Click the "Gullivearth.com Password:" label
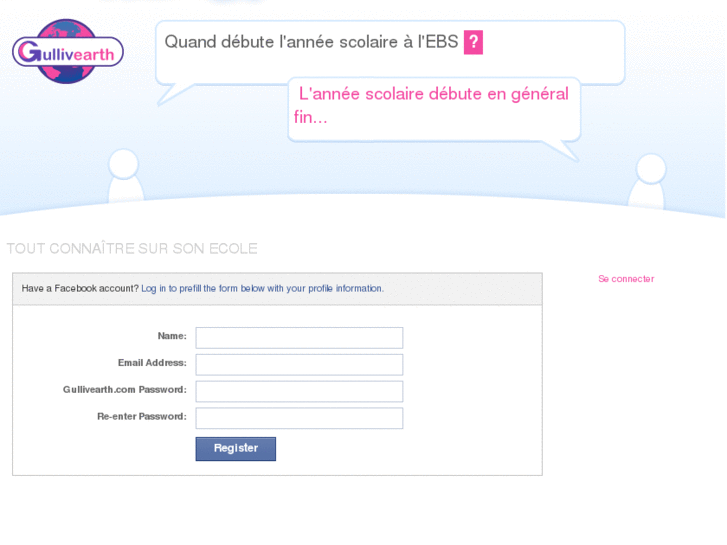This screenshot has width=727, height=545. click(125, 390)
